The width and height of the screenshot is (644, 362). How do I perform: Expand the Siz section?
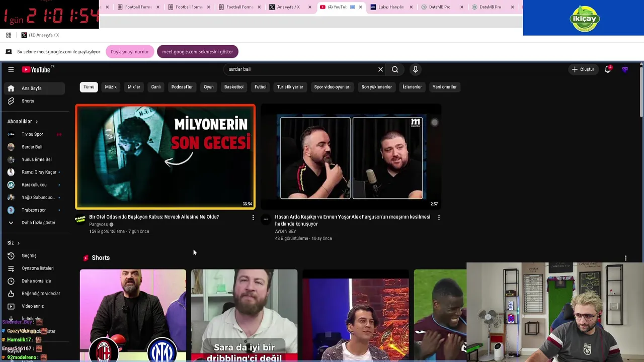[14, 243]
